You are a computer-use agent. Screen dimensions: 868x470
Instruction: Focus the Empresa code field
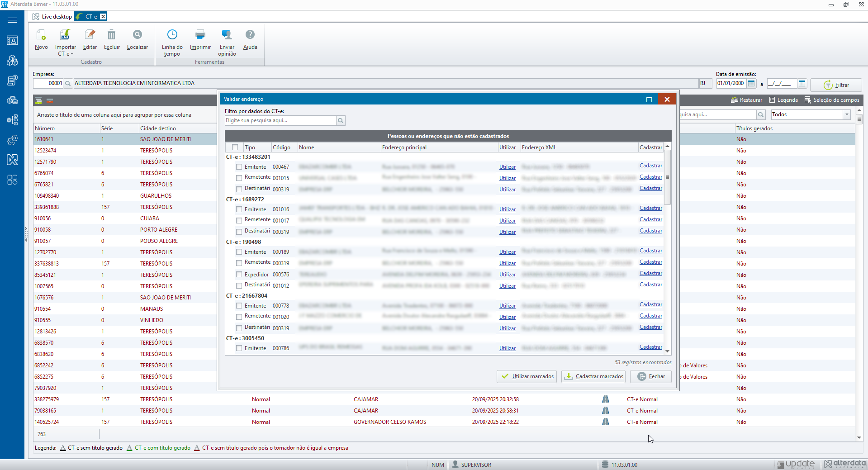tap(48, 83)
